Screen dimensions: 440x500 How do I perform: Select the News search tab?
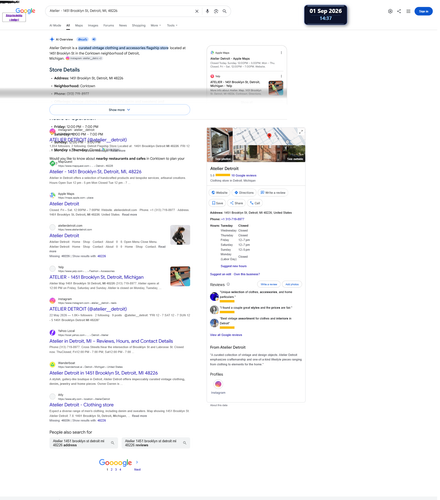pos(123,25)
